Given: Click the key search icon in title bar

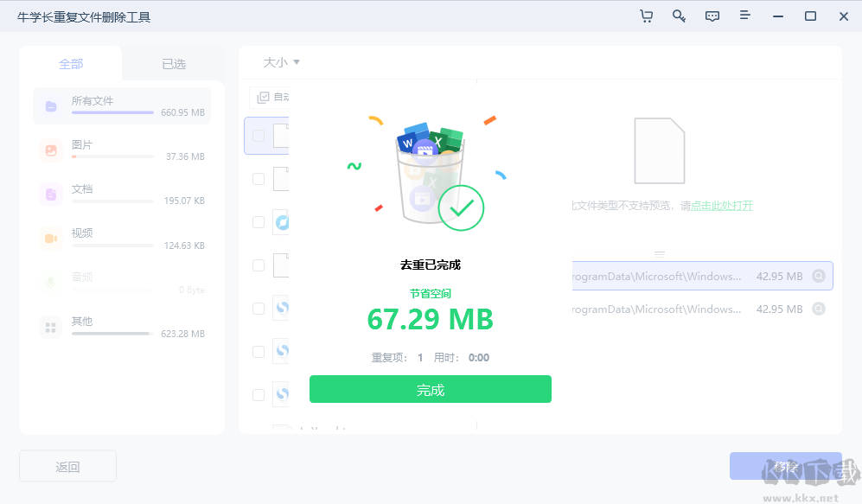Looking at the screenshot, I should (680, 16).
